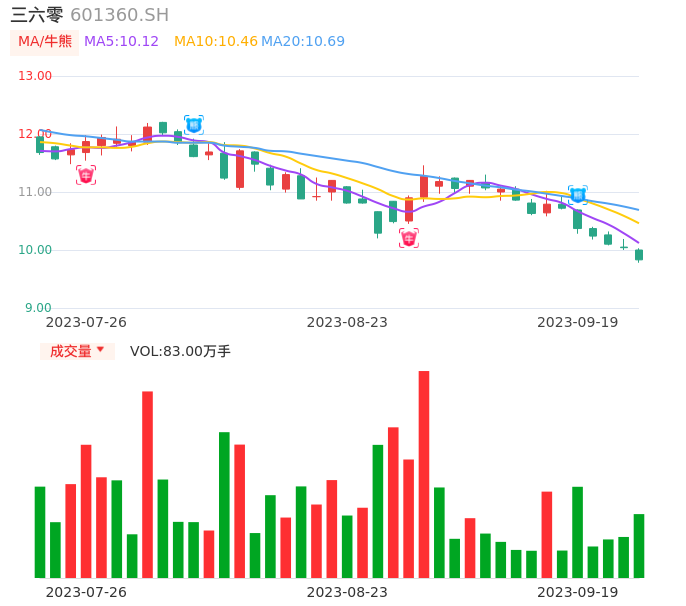Select the tallest red volume bar

click(x=424, y=474)
